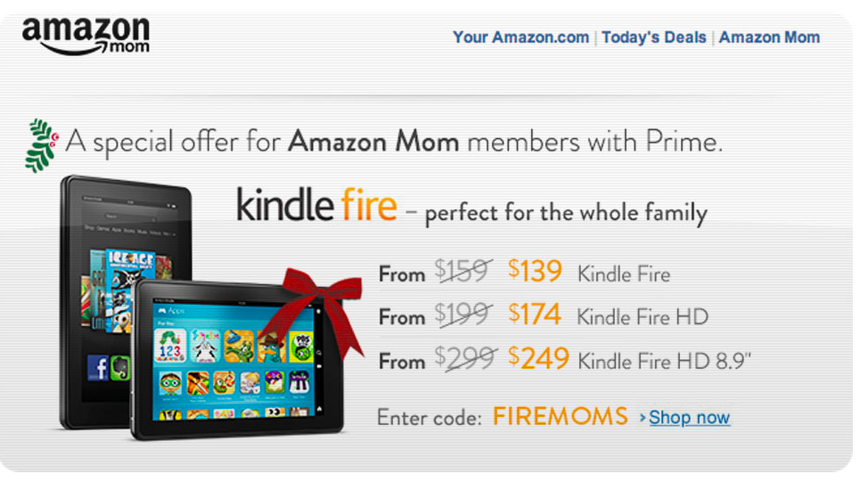Screen dimensions: 868x482
Task: Click the kindle fire logo text
Action: tap(316, 205)
